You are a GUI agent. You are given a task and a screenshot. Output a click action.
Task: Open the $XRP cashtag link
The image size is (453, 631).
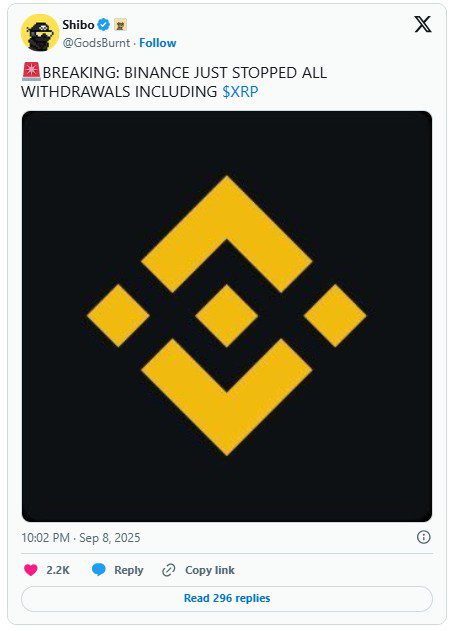coord(240,92)
